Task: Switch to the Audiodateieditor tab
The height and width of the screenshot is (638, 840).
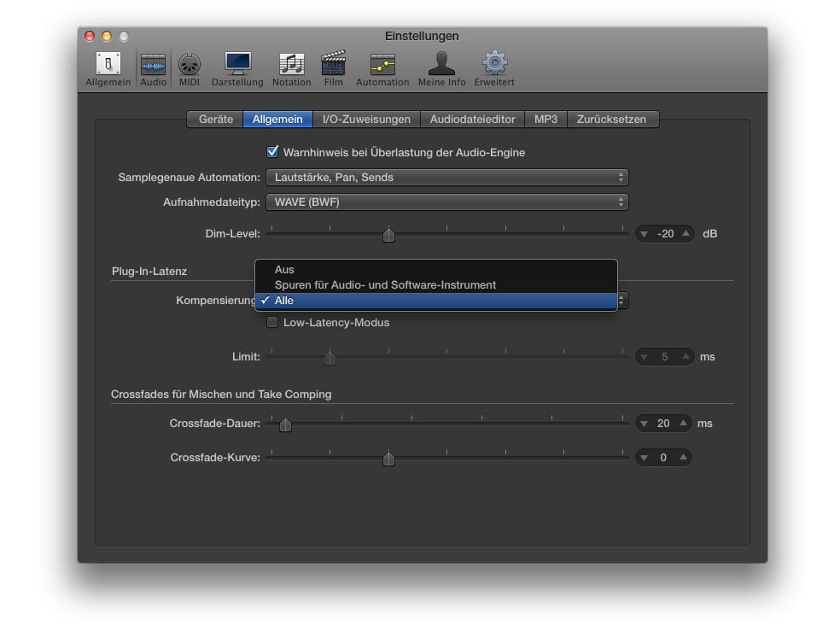Action: point(473,119)
